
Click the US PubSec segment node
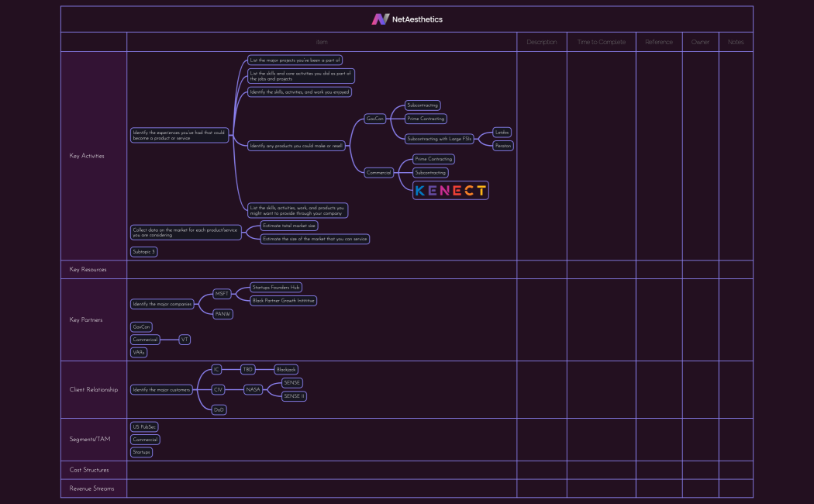pyautogui.click(x=144, y=427)
